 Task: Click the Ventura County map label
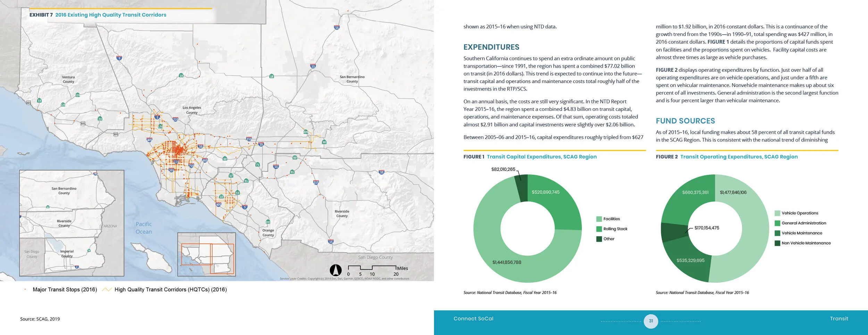click(68, 79)
